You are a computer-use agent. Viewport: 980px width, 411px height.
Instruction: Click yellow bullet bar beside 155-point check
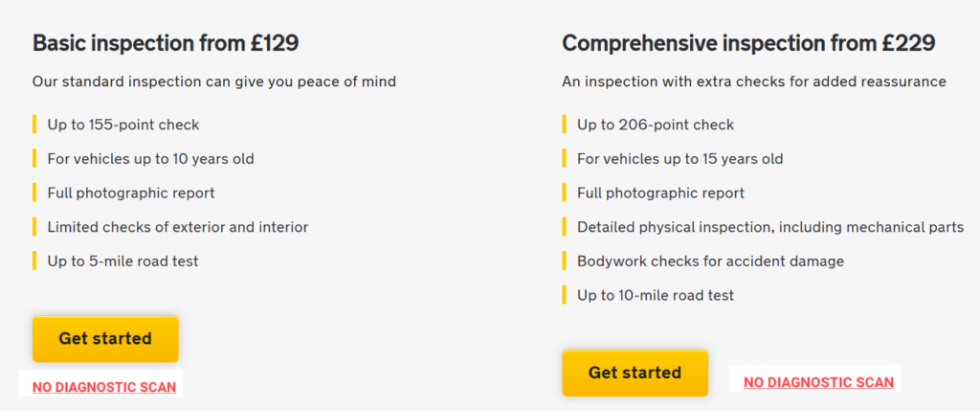coord(34,125)
